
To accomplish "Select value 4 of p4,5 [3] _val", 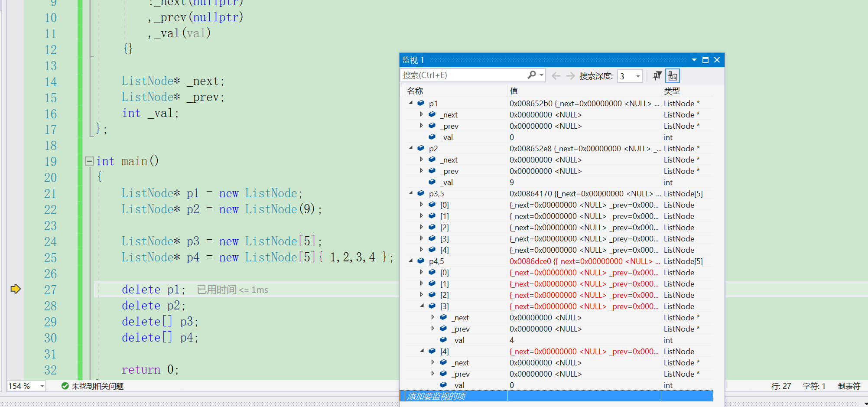I will click(x=512, y=340).
